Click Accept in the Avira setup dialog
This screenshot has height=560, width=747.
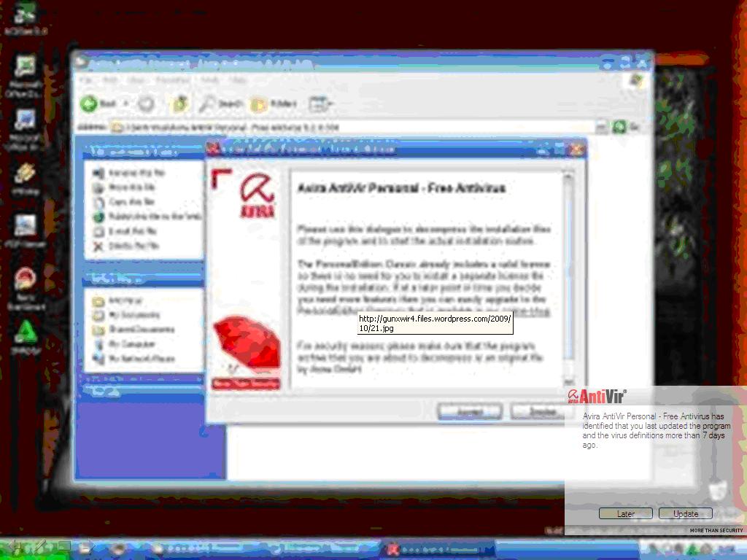pos(470,411)
